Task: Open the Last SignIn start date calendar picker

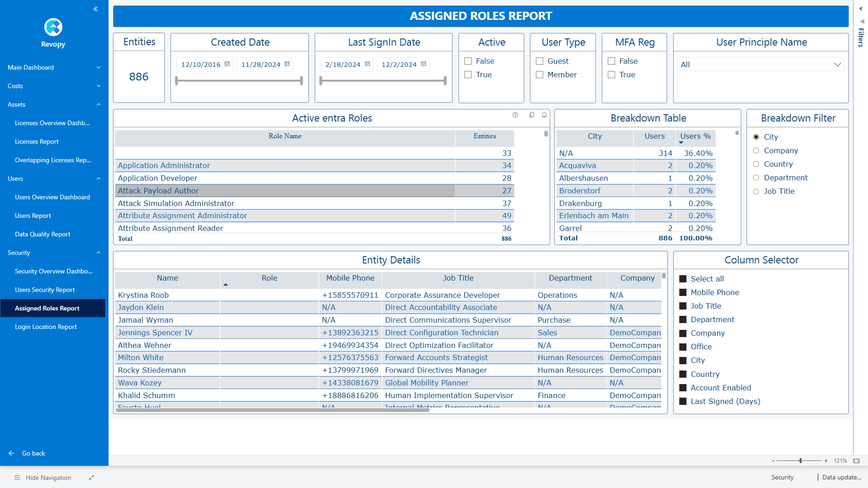Action: pyautogui.click(x=368, y=64)
